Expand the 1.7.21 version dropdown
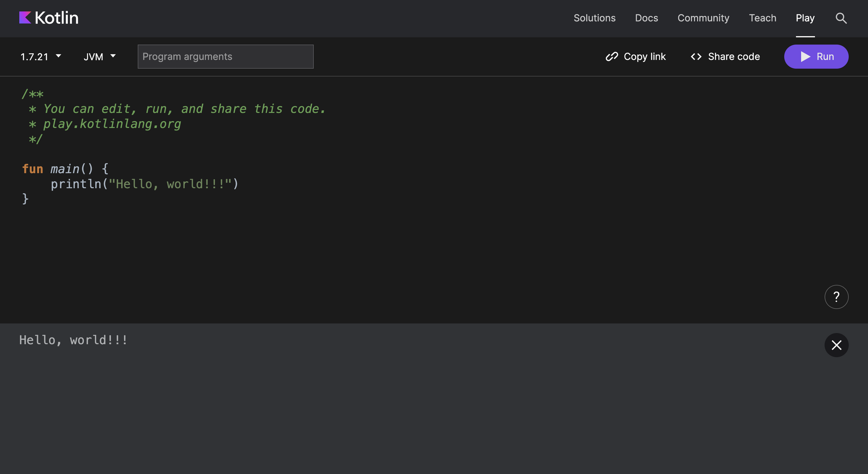The image size is (868, 474). 34,57
